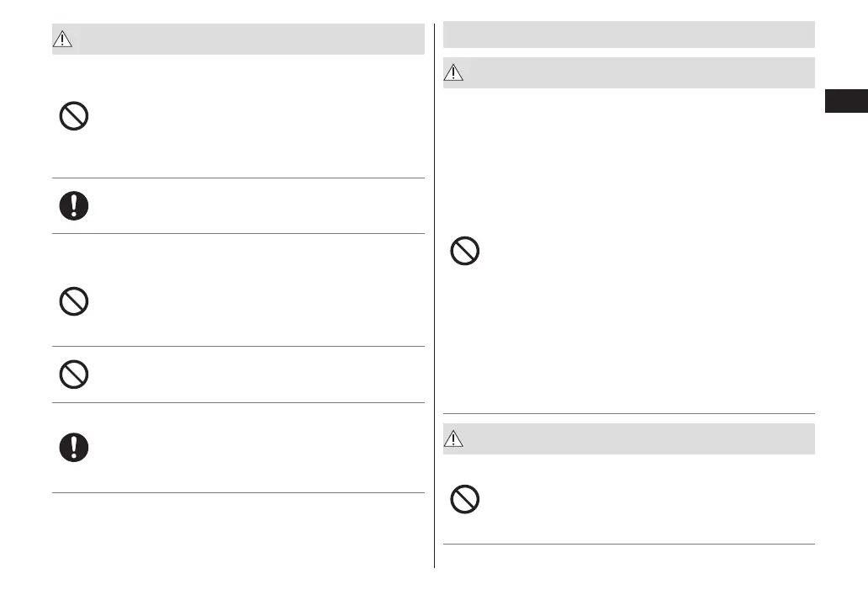Screen dimensions: 868x611
Task: Click the bottom separator line of the left column
Action: pyautogui.click(x=238, y=492)
